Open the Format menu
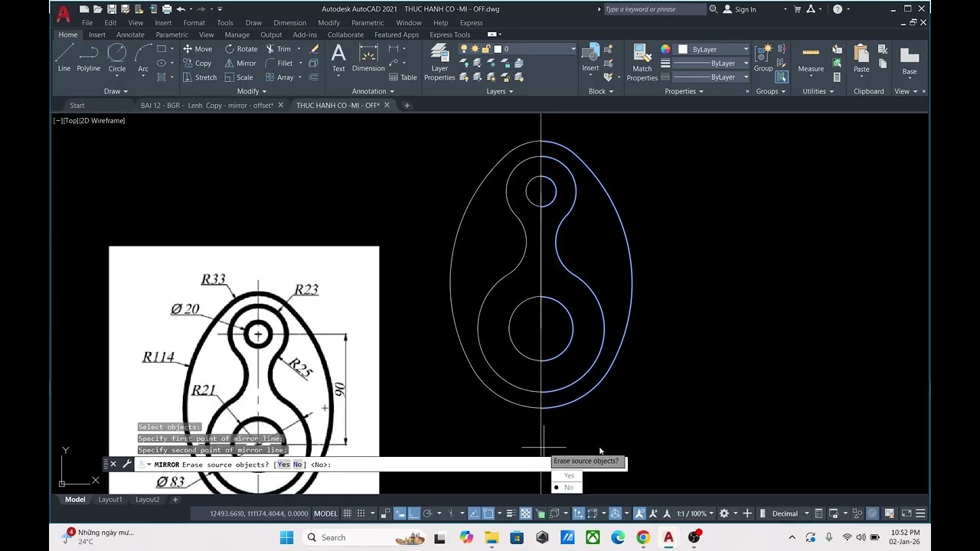This screenshot has height=551, width=980. tap(194, 22)
